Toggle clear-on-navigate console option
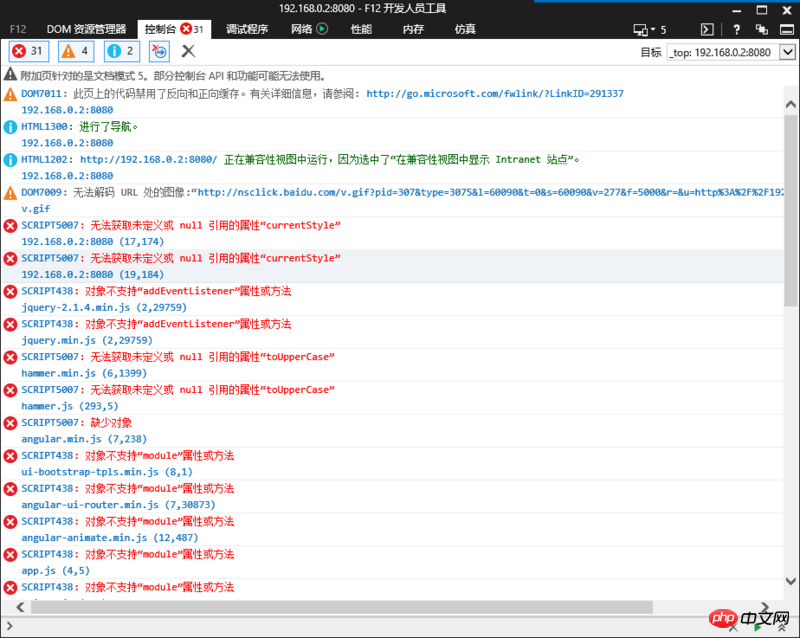This screenshot has width=800, height=638. click(159, 51)
